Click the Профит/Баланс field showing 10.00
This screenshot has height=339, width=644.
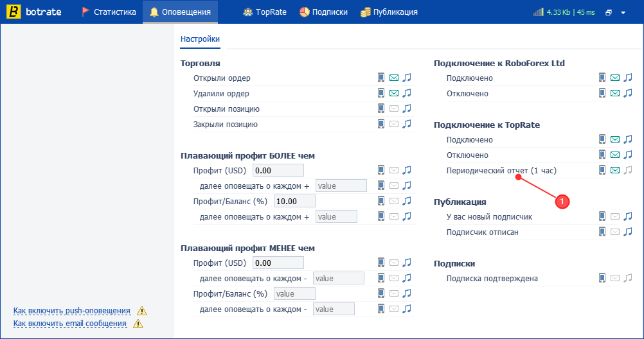294,201
